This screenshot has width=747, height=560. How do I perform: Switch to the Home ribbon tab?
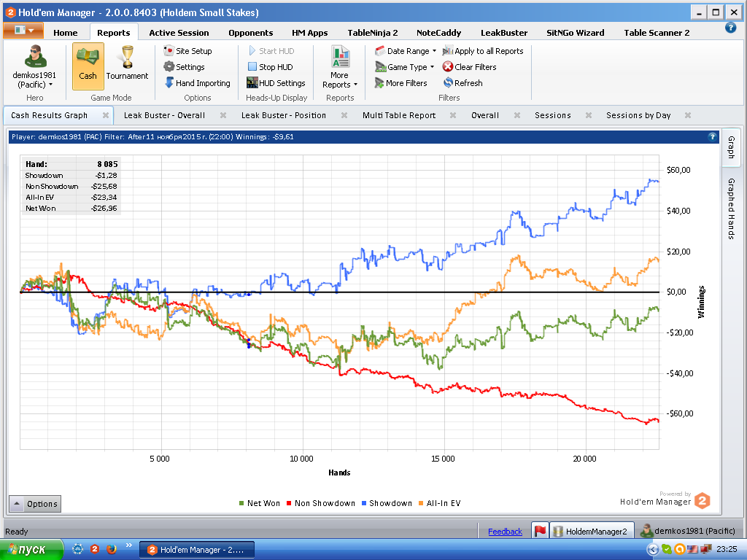click(x=65, y=33)
